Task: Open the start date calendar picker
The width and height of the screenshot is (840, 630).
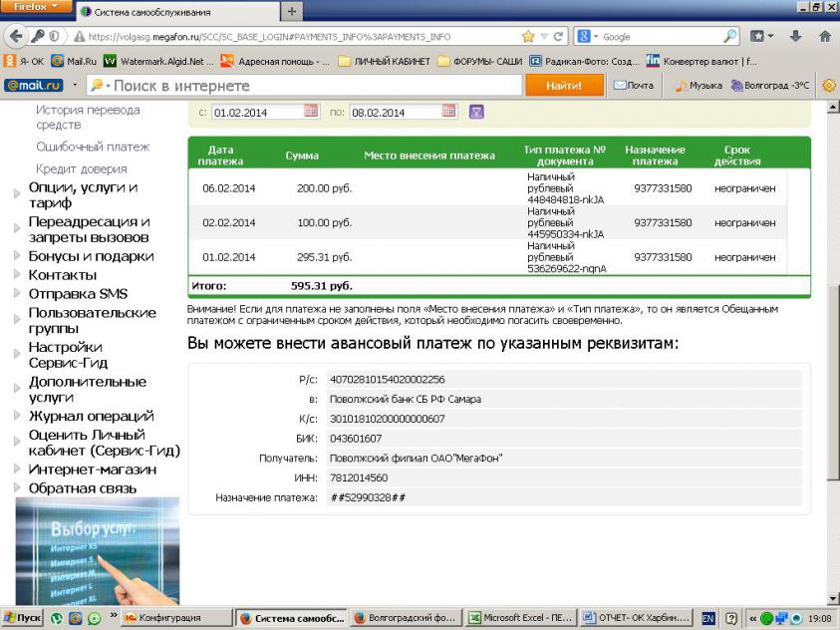Action: point(311,112)
